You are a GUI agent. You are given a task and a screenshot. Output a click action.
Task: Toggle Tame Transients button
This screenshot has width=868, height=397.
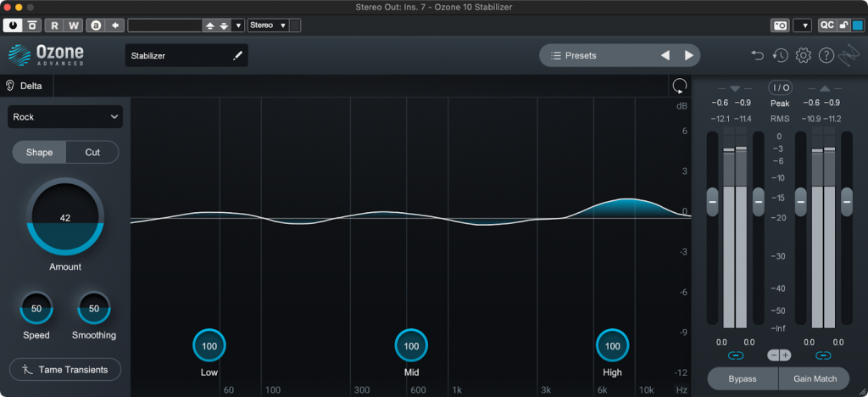(x=65, y=369)
